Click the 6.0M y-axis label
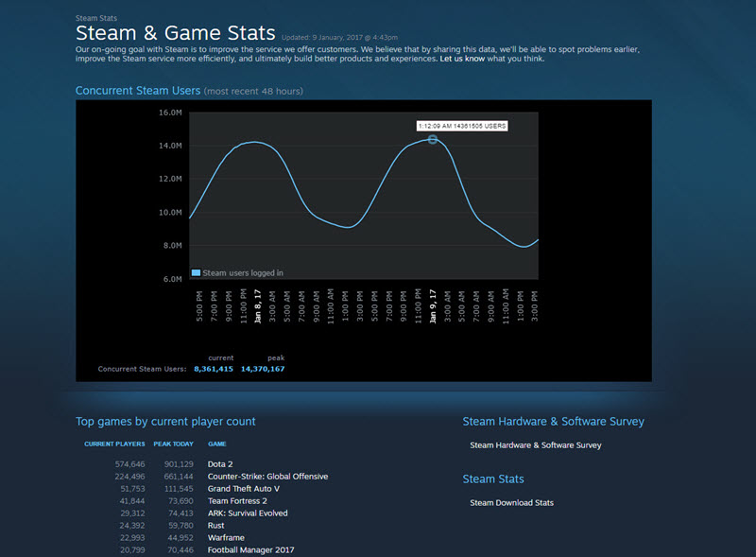 (x=173, y=279)
